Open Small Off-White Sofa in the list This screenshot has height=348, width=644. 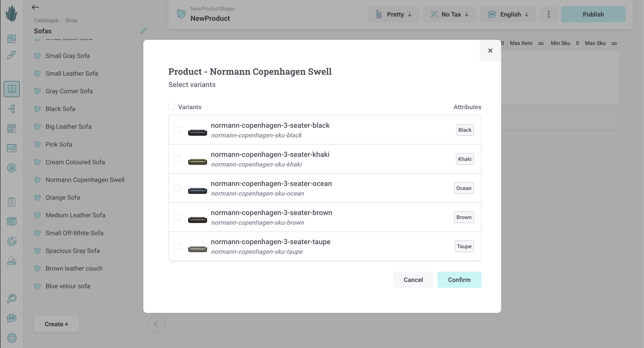tap(74, 233)
